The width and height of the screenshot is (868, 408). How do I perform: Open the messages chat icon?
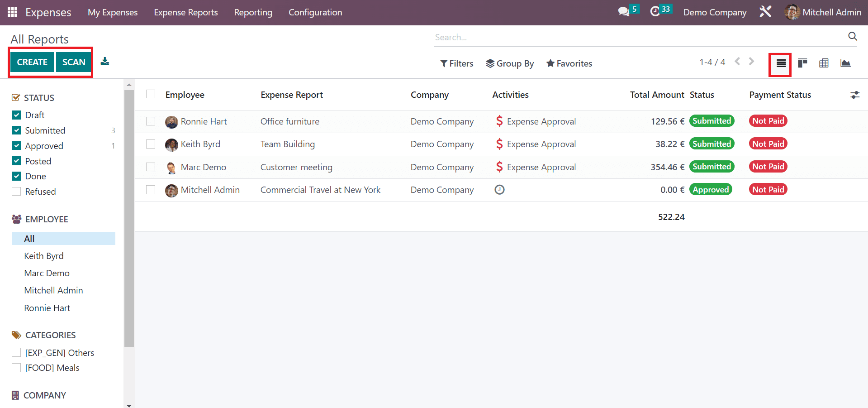pyautogui.click(x=624, y=12)
